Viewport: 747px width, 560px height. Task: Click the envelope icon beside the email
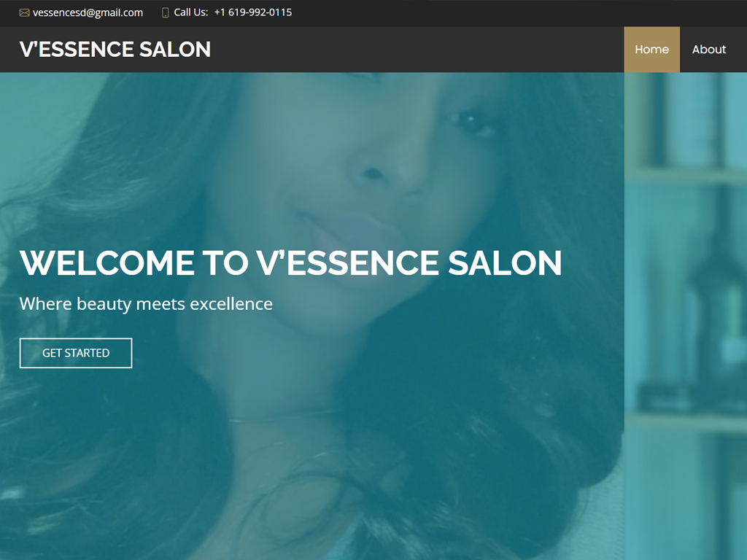pos(24,13)
